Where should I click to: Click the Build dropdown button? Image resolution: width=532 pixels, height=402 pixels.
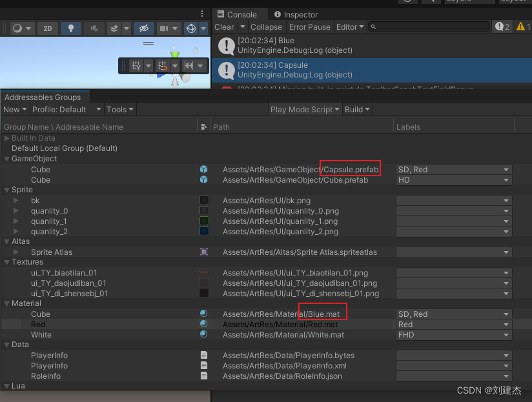357,109
